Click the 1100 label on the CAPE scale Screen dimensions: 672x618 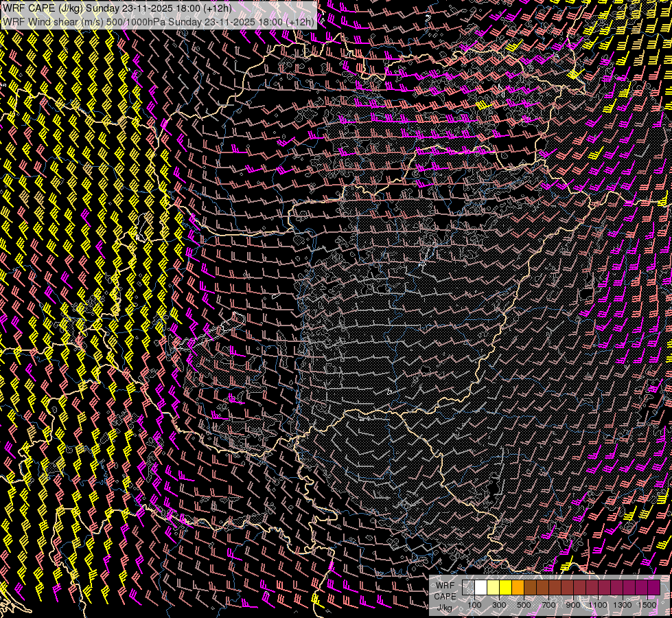pyautogui.click(x=598, y=605)
